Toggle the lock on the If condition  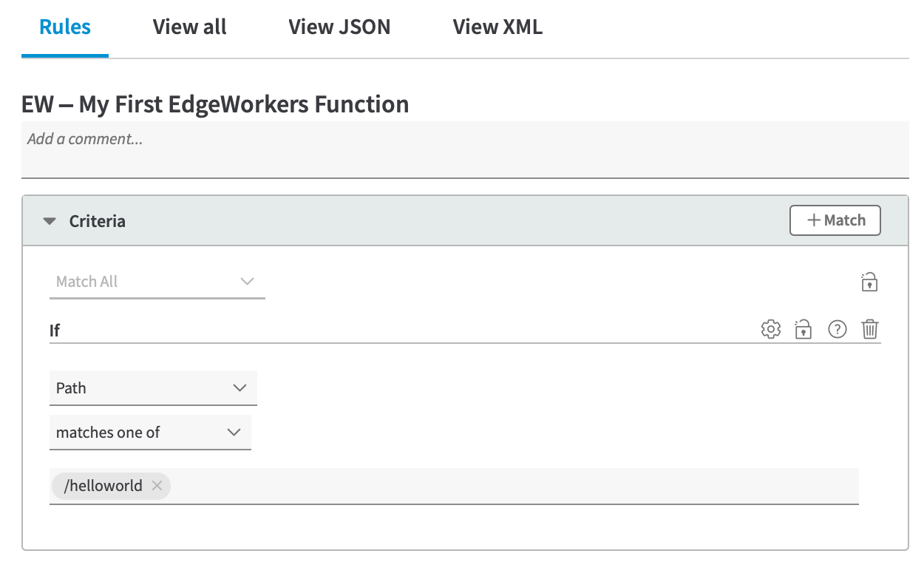[804, 329]
